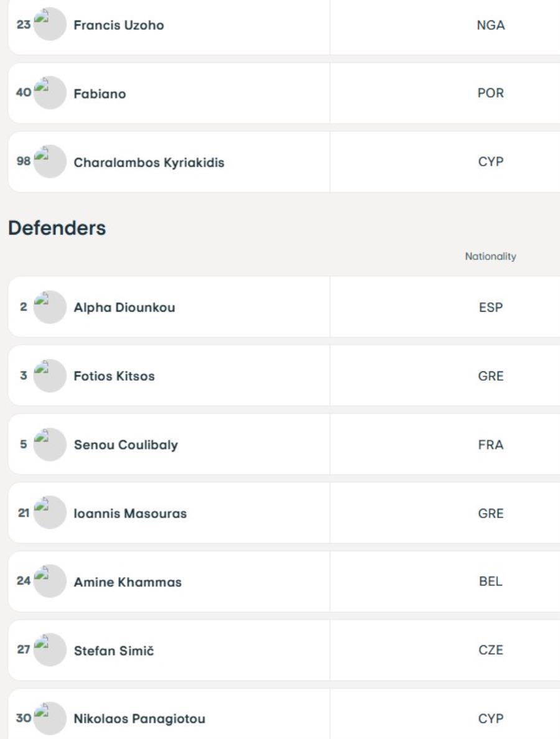Open Ioannis Masouras's profile picture
560x739 pixels.
click(50, 513)
